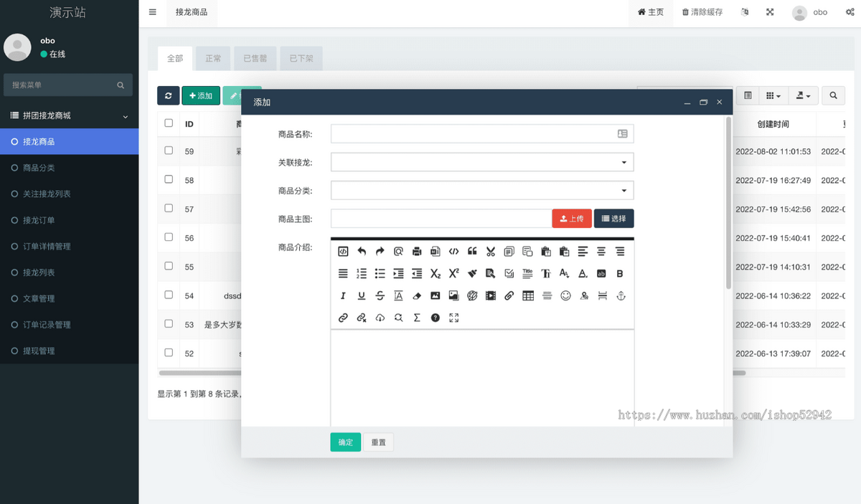The width and height of the screenshot is (861, 504).
Task: Open the columns grid dropdown in table toolbar
Action: pos(773,95)
